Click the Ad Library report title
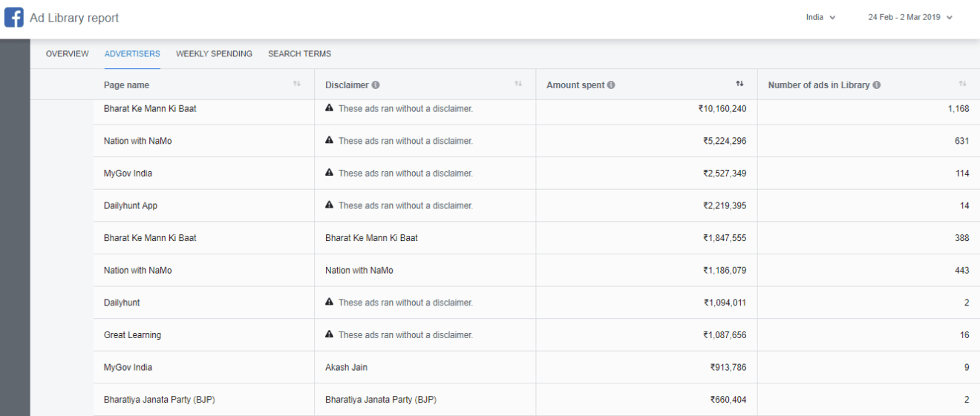The width and height of the screenshot is (980, 416). pyautogui.click(x=73, y=17)
